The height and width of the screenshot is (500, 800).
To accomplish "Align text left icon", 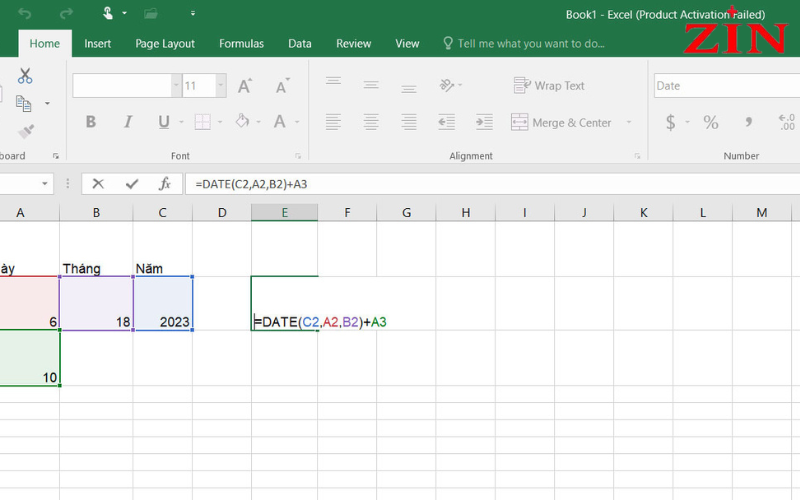I will click(x=333, y=122).
